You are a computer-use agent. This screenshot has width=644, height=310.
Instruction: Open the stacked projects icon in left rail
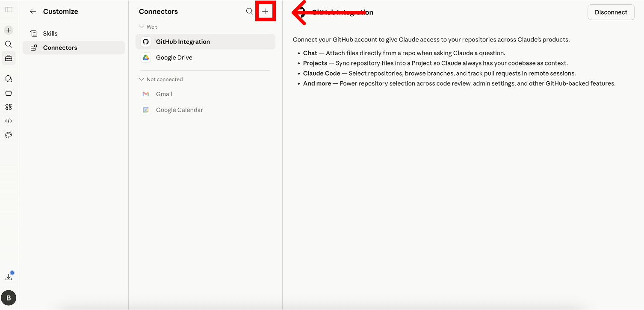[9, 93]
